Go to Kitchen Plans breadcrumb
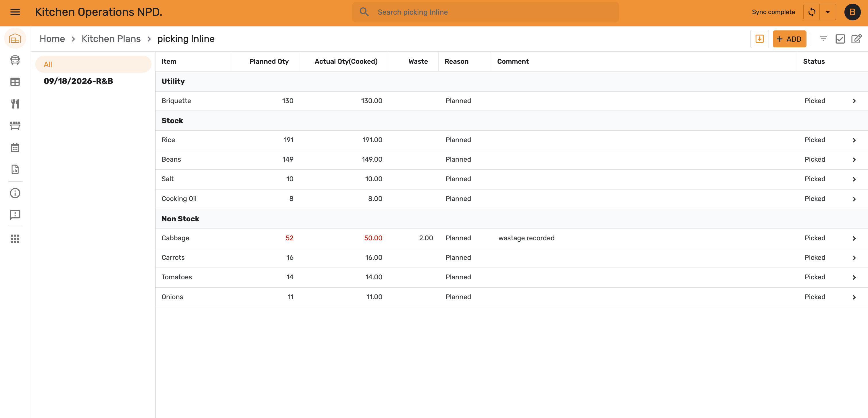 (x=111, y=39)
